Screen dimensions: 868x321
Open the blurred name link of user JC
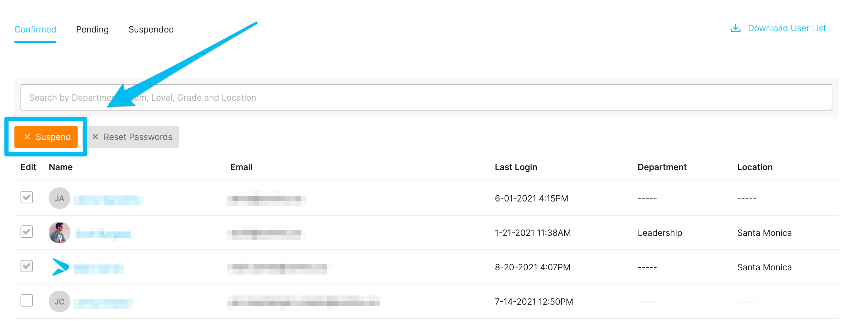point(103,303)
